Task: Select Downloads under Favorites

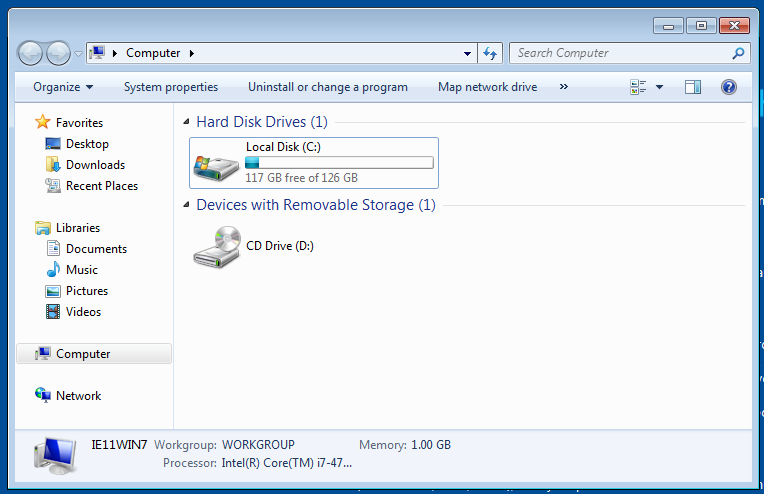Action: (96, 165)
